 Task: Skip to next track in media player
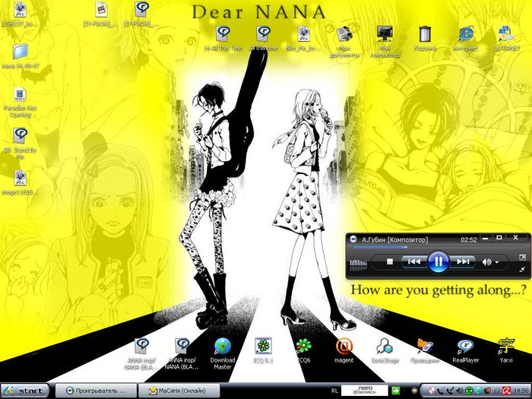coord(462,261)
